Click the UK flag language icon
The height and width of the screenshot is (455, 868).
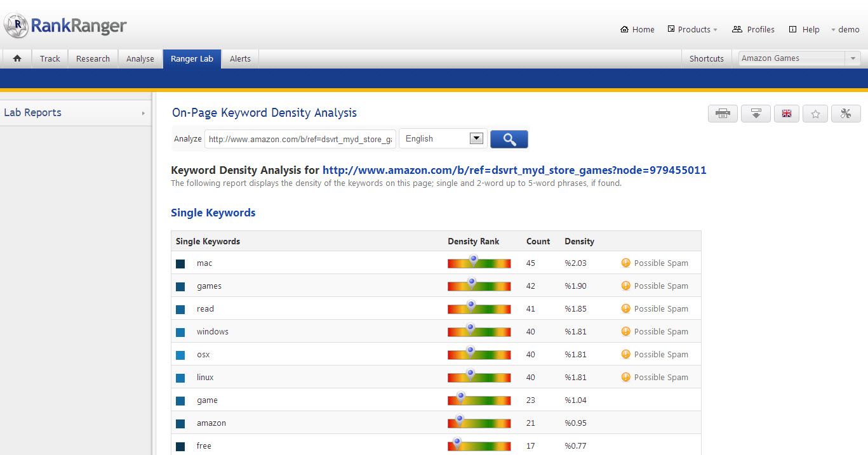[x=787, y=114]
